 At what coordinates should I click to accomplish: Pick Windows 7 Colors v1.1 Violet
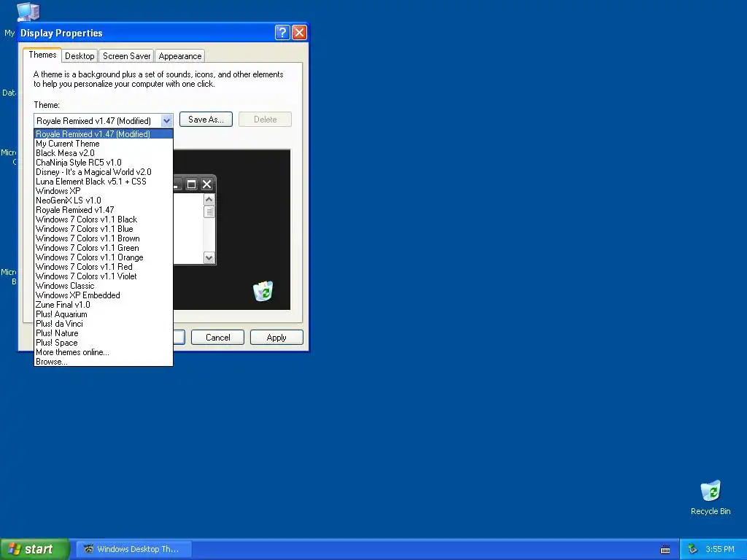click(x=104, y=276)
